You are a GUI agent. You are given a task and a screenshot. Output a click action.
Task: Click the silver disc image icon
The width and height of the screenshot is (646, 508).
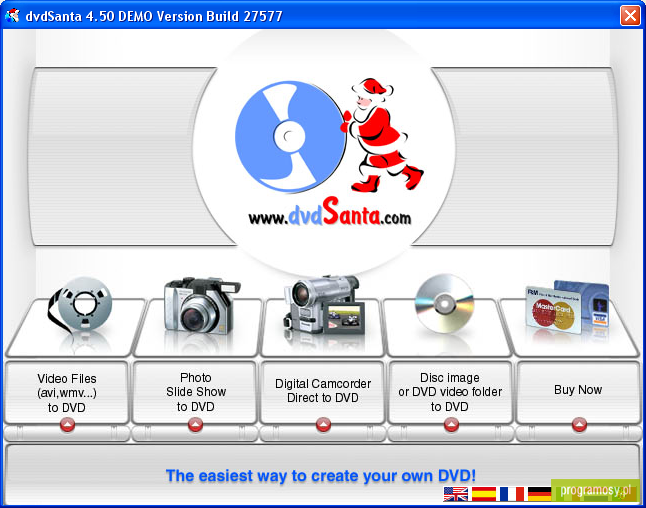(x=445, y=304)
